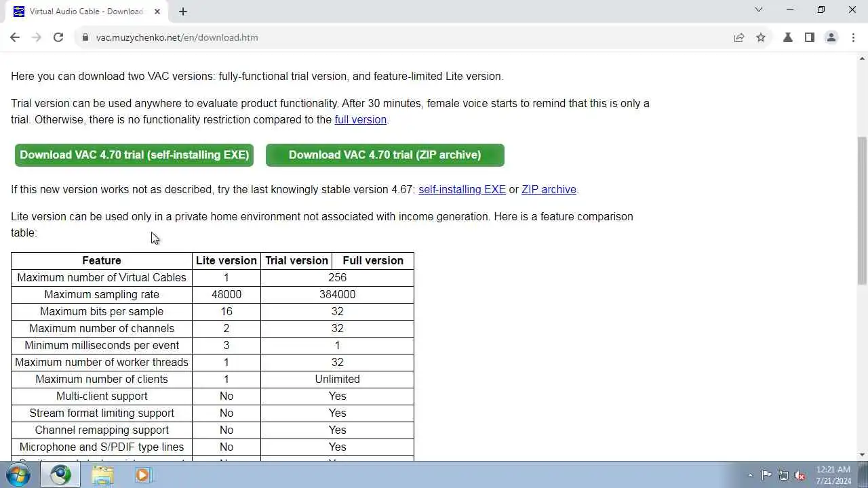Show hidden system tray icons
This screenshot has width=868, height=488.
click(x=750, y=475)
